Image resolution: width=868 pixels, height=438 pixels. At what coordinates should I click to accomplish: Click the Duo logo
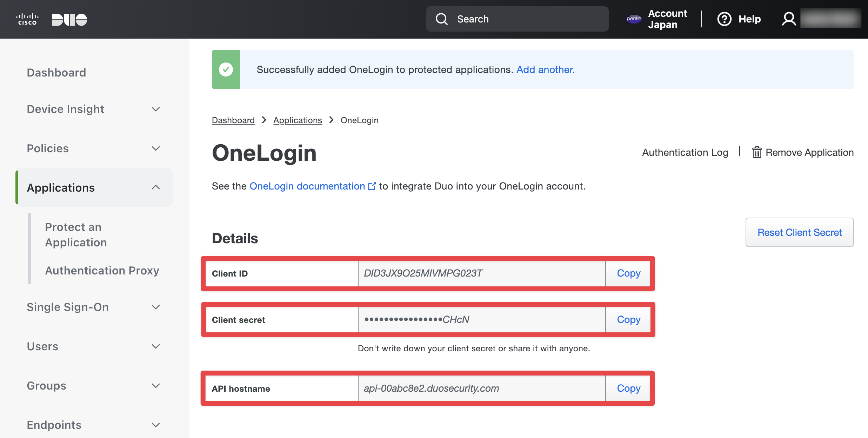coord(69,20)
